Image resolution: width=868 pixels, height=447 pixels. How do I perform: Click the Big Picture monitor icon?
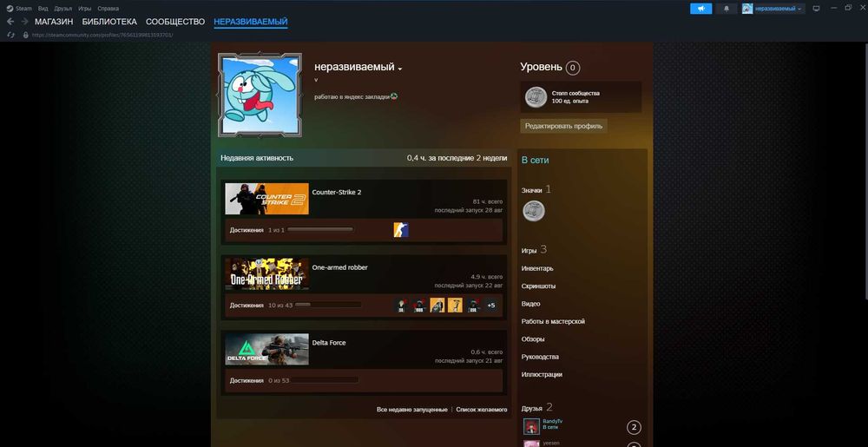click(x=816, y=9)
